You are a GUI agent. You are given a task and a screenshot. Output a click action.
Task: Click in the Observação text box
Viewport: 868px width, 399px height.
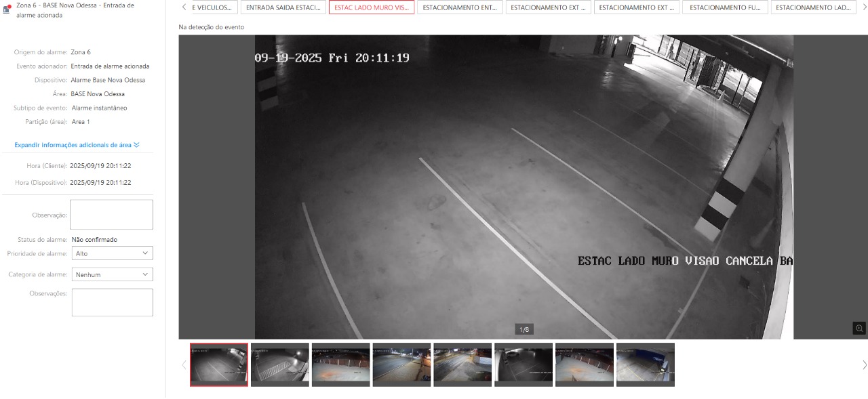pos(111,215)
